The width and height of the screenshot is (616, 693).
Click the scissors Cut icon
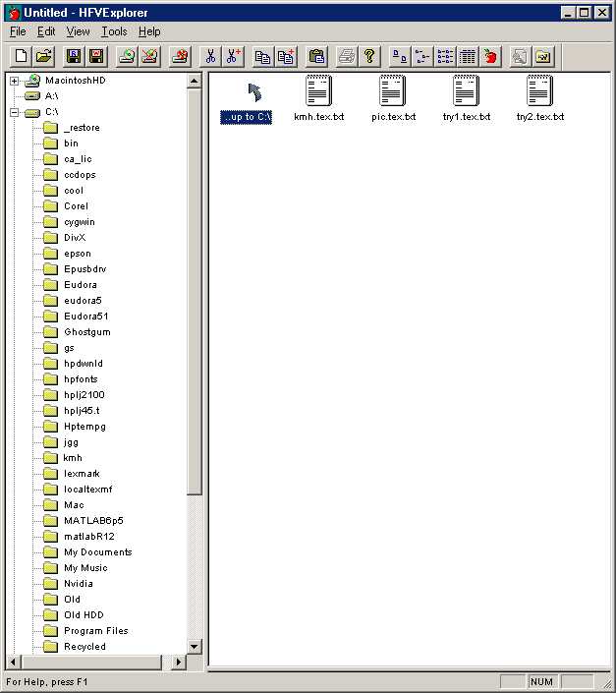coord(209,56)
